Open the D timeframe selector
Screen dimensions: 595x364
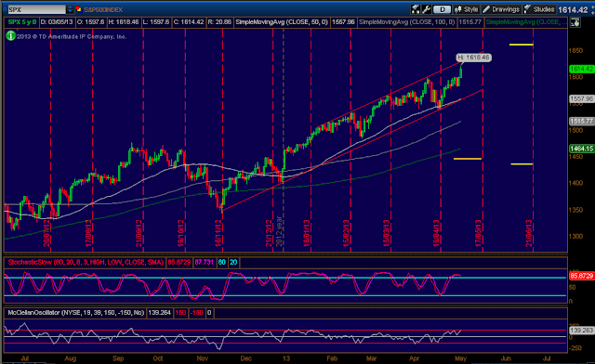tap(443, 9)
